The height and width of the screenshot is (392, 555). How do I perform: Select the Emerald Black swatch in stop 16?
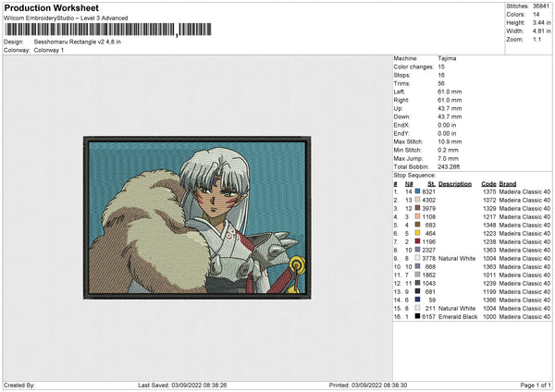pos(418,316)
